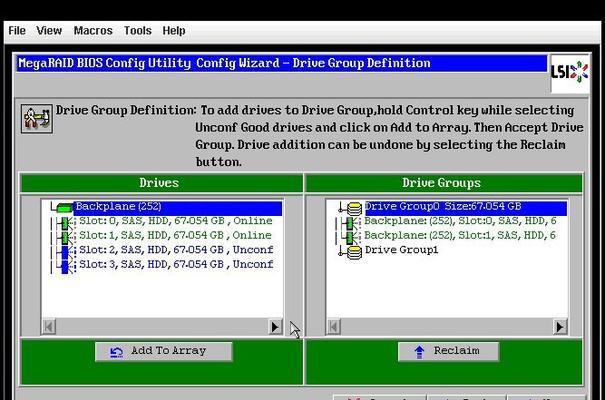Click the Add To Array button
The width and height of the screenshot is (605, 400).
[x=164, y=351]
